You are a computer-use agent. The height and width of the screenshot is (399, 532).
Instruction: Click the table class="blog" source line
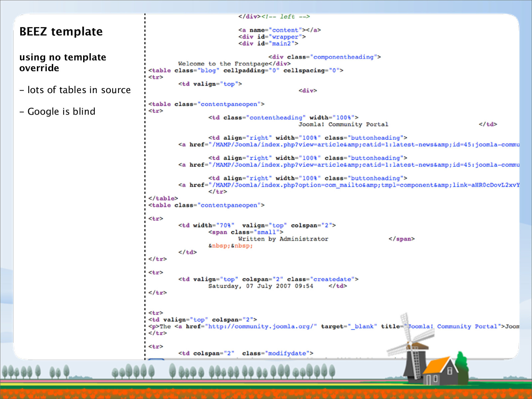246,70
